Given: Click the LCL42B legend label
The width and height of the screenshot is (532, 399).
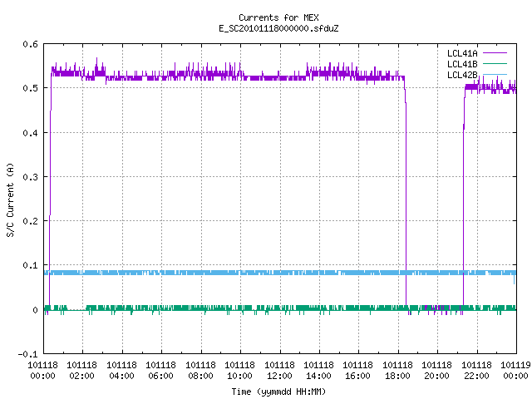Looking at the screenshot, I should pyautogui.click(x=462, y=75).
